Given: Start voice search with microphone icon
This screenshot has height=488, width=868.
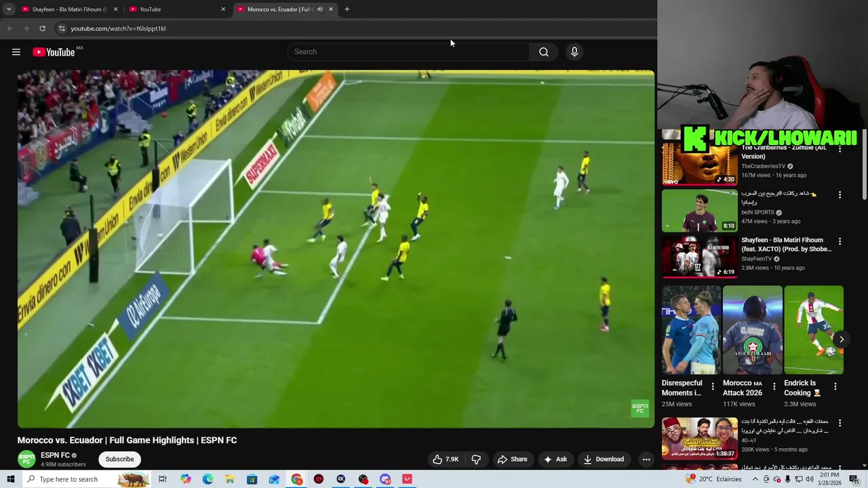Looking at the screenshot, I should (574, 52).
